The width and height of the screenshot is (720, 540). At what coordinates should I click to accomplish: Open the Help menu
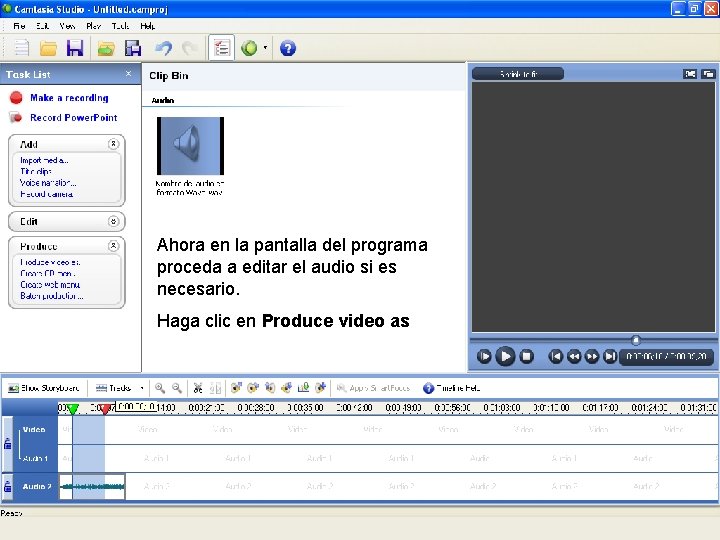tap(147, 26)
